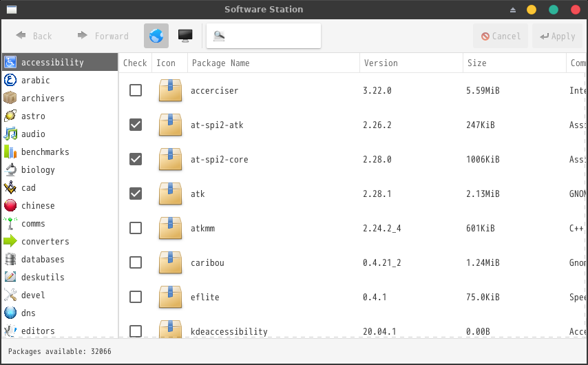Click the comms antenna icon
This screenshot has height=365, width=588.
coord(10,223)
